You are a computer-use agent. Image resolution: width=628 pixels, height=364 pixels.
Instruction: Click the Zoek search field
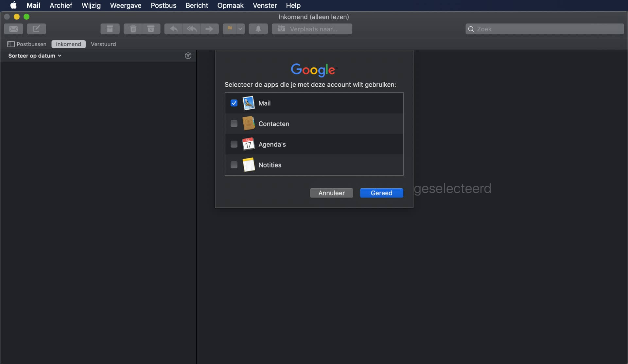pos(545,29)
